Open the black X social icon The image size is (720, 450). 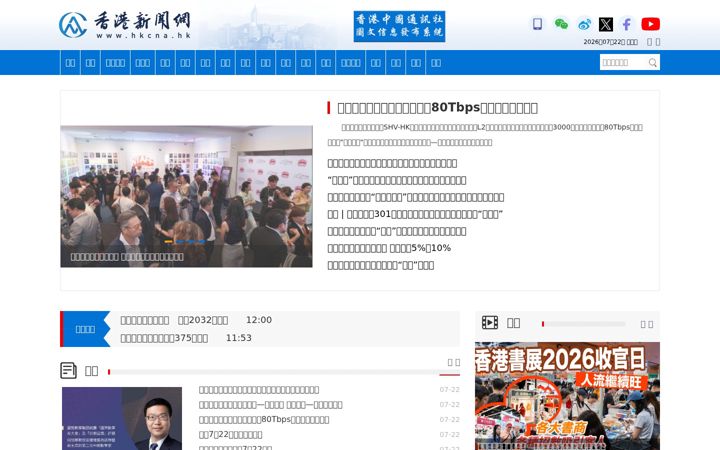[606, 24]
